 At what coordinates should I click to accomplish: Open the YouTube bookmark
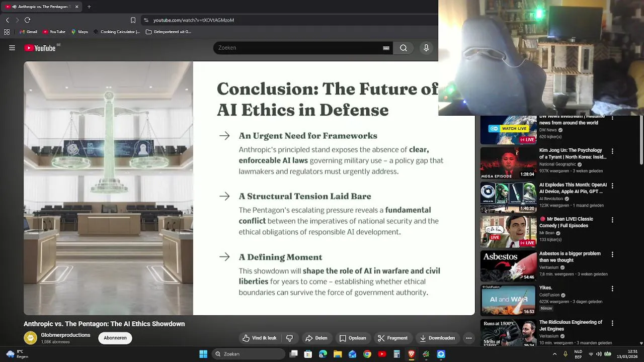(54, 32)
